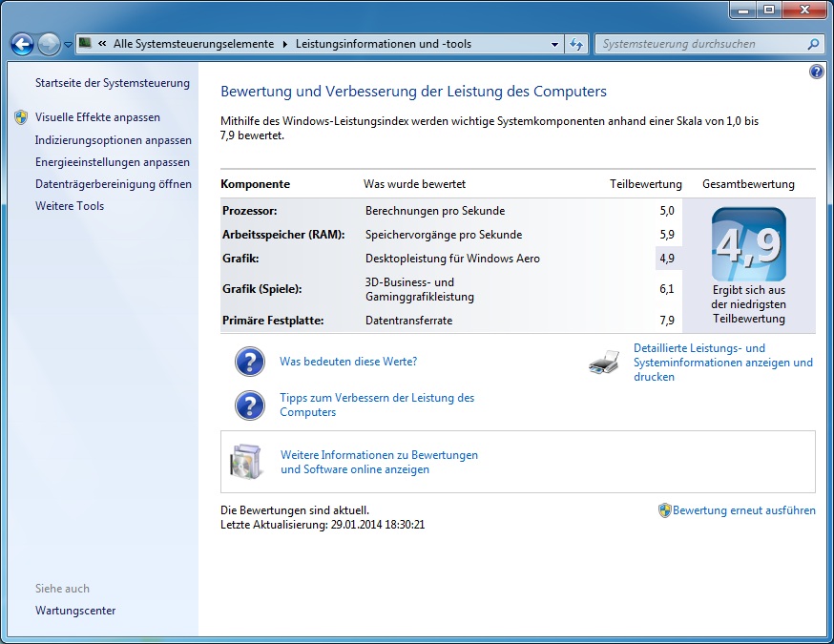Click the software box icon
The width and height of the screenshot is (834, 644).
click(x=246, y=462)
